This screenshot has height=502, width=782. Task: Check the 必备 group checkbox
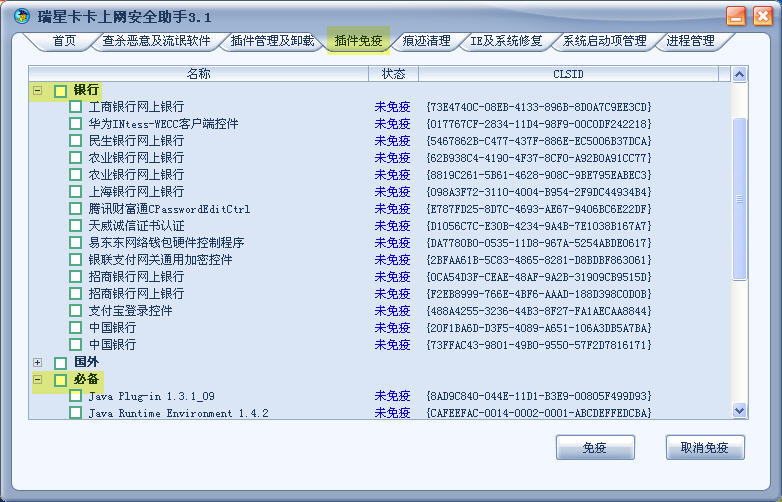(60, 380)
